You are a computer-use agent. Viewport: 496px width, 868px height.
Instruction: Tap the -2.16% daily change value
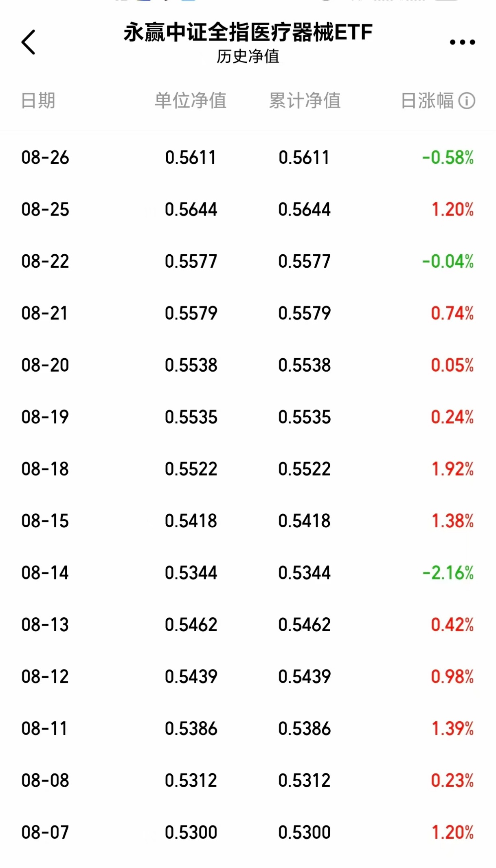(x=448, y=573)
